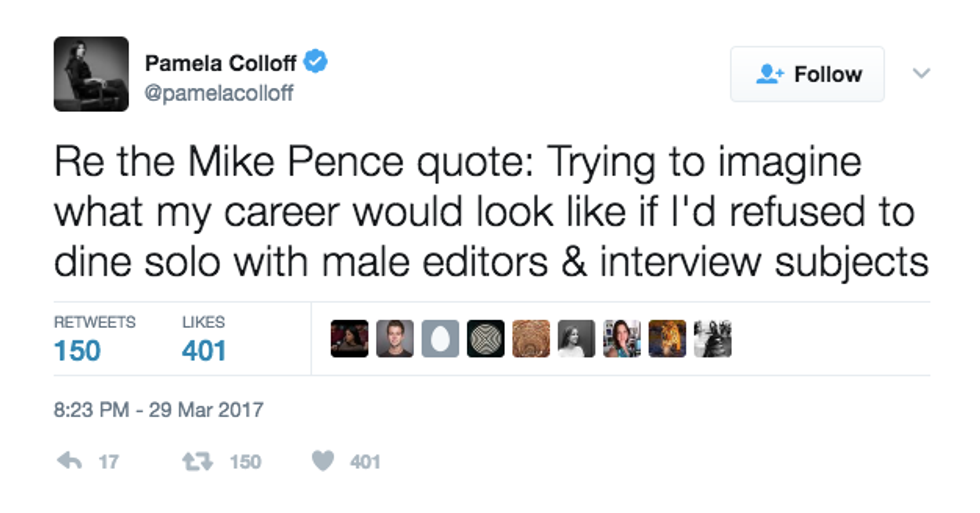
Task: Expand the tweet options chevron
Action: pyautogui.click(x=922, y=73)
